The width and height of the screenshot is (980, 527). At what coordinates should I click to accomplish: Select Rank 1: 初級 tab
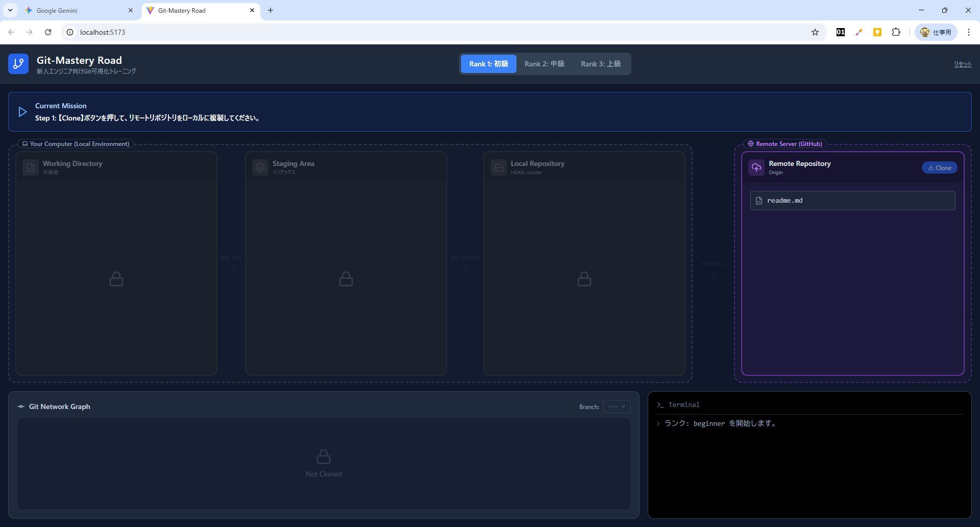pyautogui.click(x=488, y=64)
